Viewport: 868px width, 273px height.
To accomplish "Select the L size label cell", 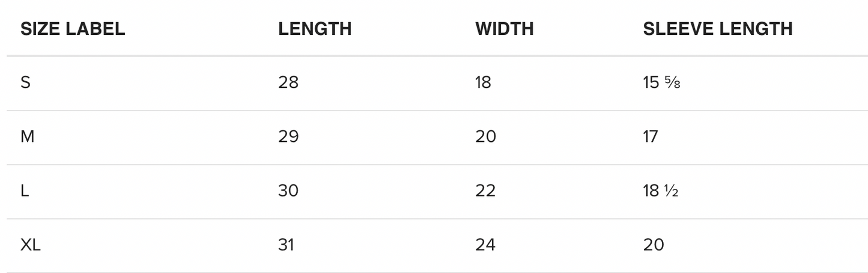I will (x=25, y=191).
